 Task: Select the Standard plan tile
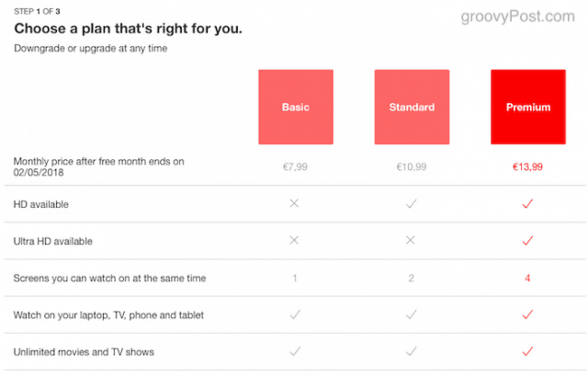point(412,107)
